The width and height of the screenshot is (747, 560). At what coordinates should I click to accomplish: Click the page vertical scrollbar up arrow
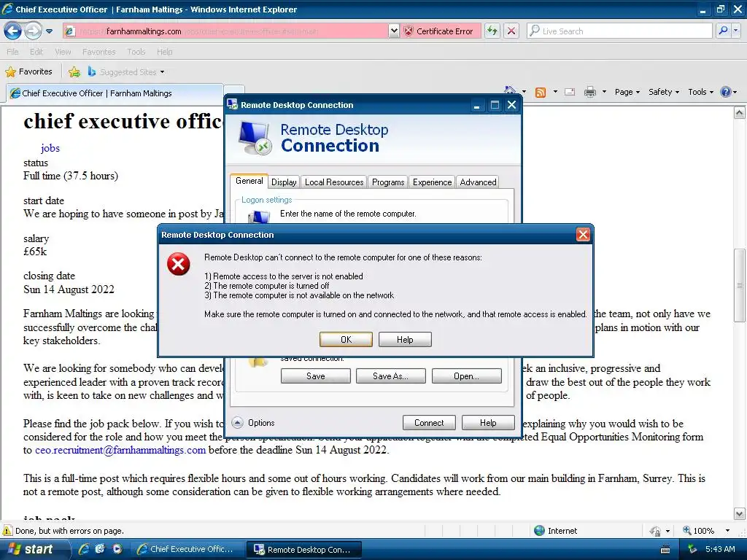tap(740, 113)
